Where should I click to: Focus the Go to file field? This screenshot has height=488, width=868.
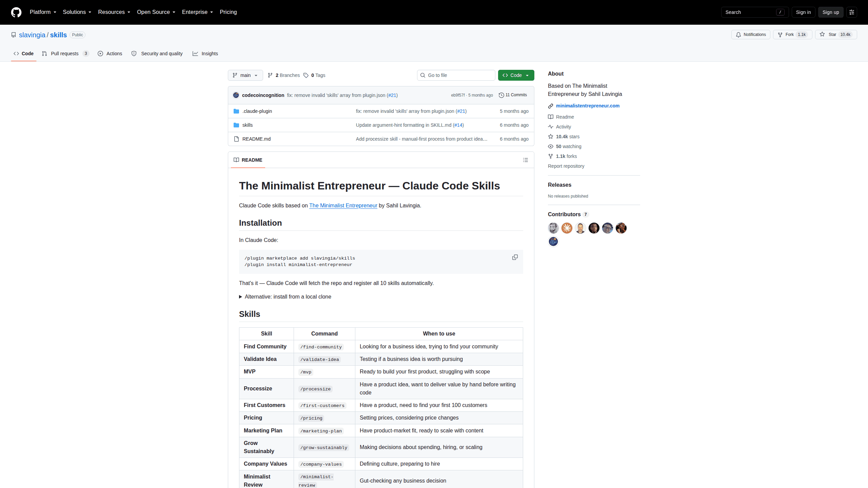click(456, 75)
